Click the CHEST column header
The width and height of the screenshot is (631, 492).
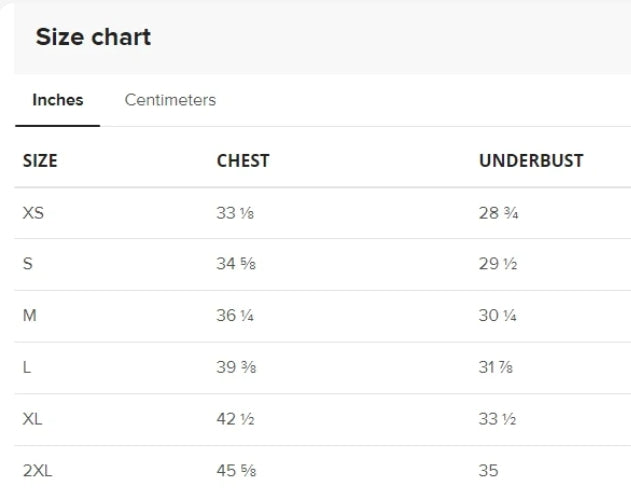[243, 161]
